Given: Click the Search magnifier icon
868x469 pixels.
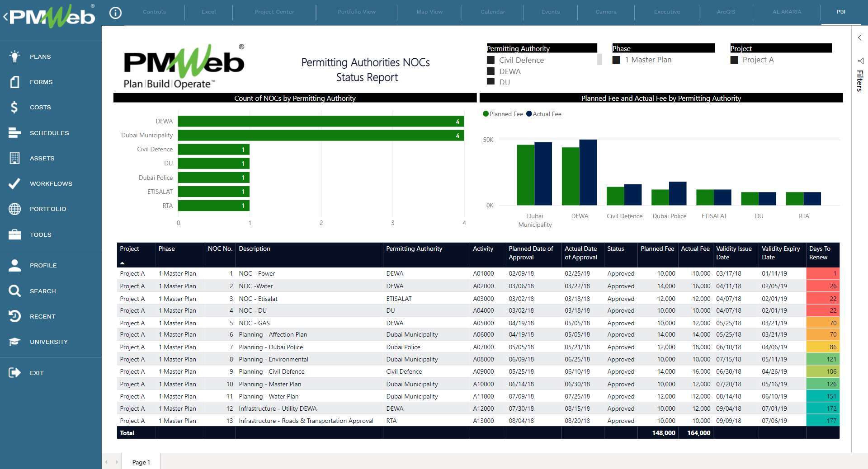Looking at the screenshot, I should click(14, 291).
